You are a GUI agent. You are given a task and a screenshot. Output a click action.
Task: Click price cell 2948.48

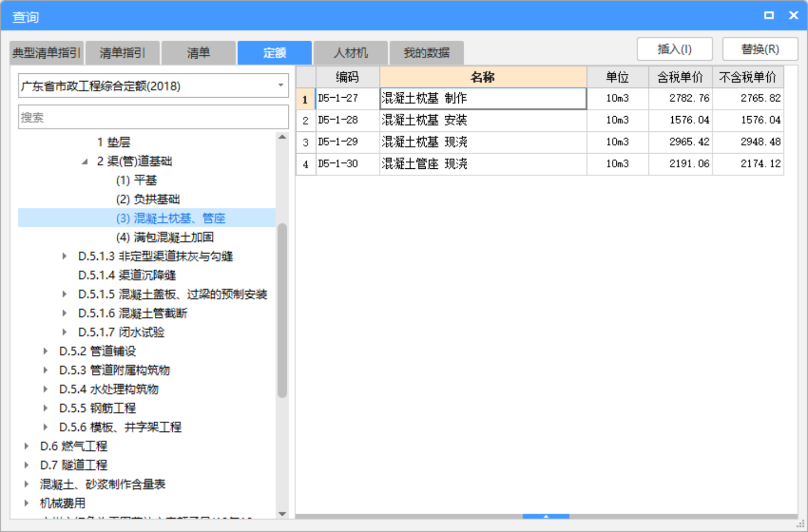[x=748, y=142]
